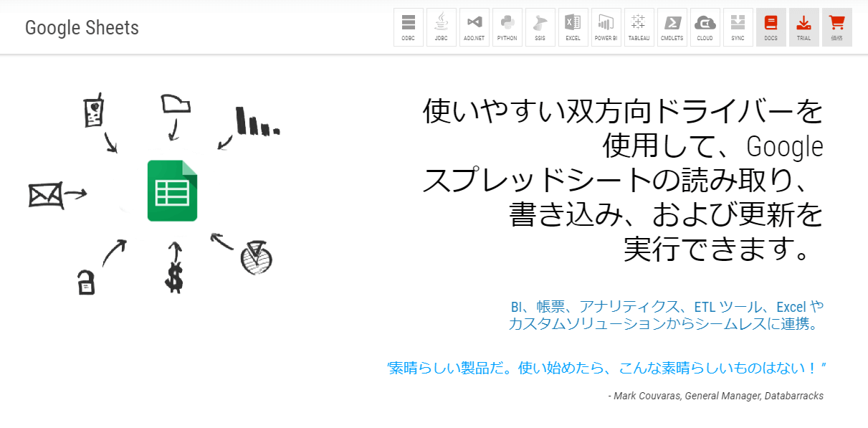Screen dimensions: 868x428
Task: Open the SSIS components icon
Action: pyautogui.click(x=540, y=27)
